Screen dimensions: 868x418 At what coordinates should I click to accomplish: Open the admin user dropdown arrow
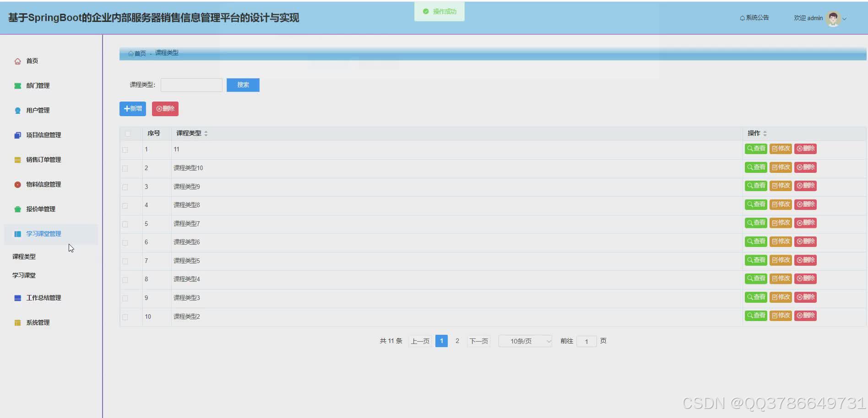coord(845,19)
